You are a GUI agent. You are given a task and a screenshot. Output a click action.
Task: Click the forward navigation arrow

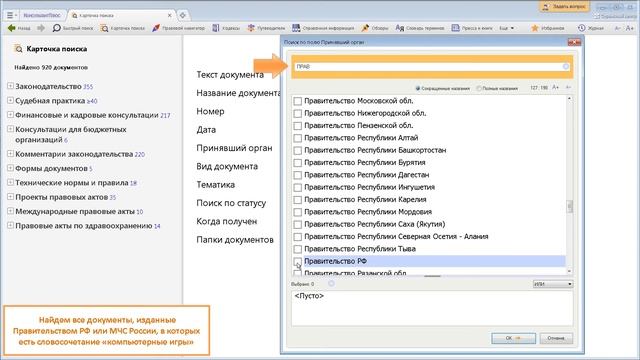(41, 28)
